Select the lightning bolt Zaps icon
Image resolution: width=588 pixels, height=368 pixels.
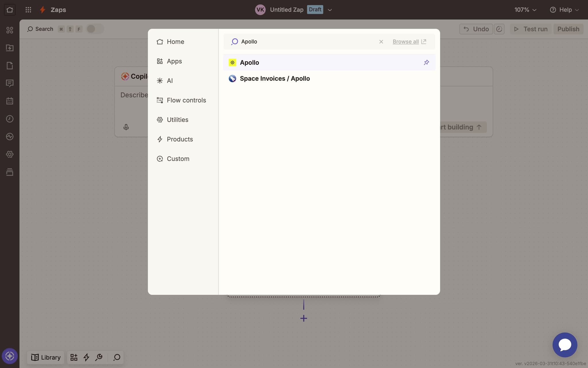(42, 9)
